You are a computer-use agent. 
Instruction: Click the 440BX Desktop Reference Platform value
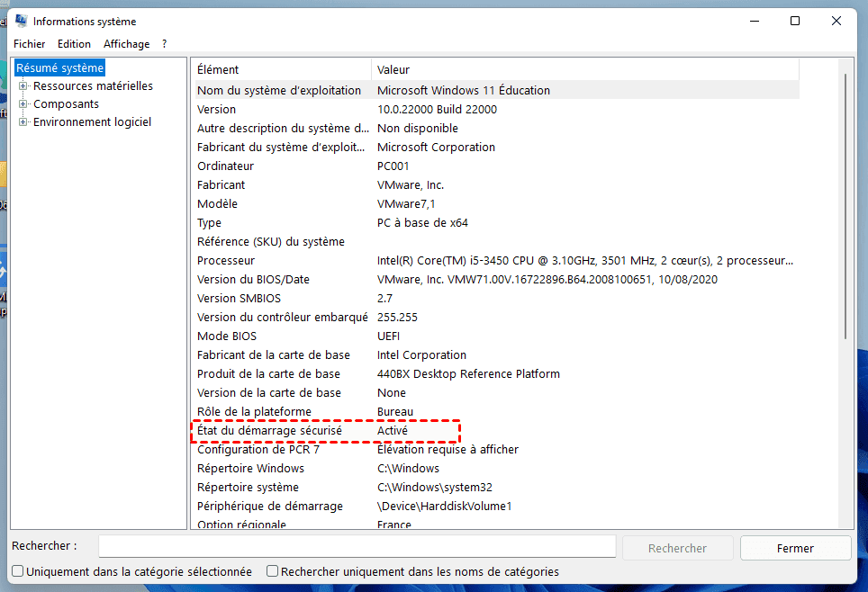[468, 374]
